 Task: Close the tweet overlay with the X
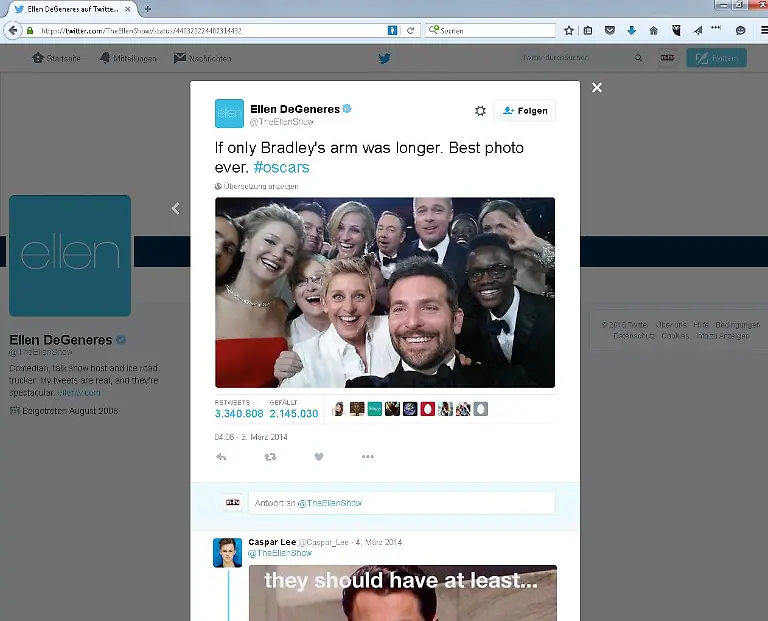coord(597,88)
